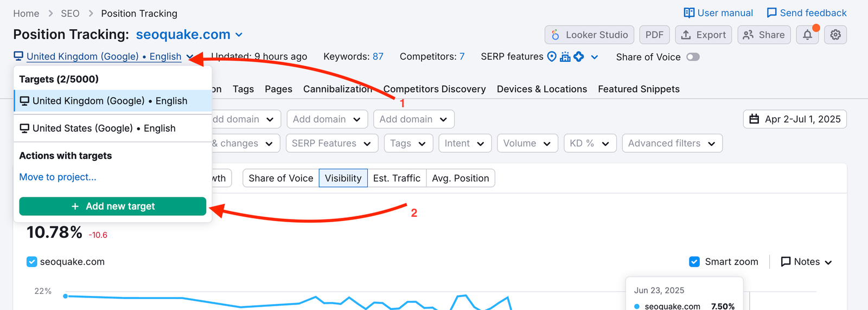The width and height of the screenshot is (868, 310).
Task: Open the Cannibalization tab
Action: click(x=337, y=89)
